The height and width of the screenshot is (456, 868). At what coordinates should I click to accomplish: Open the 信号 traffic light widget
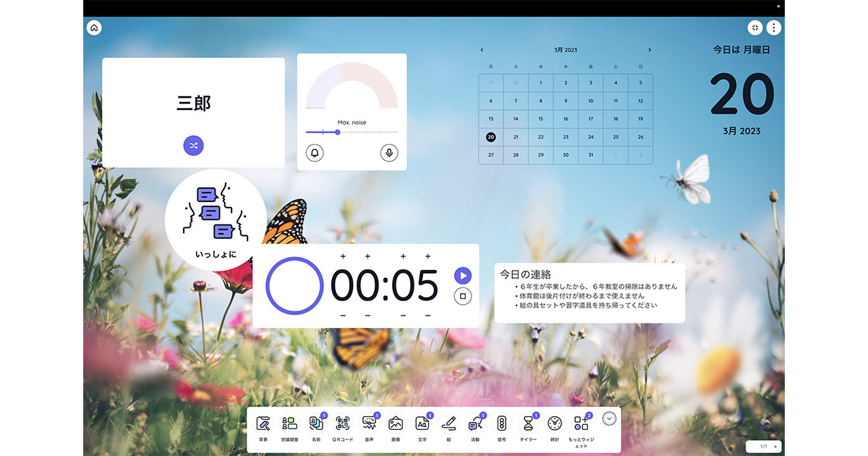503,423
